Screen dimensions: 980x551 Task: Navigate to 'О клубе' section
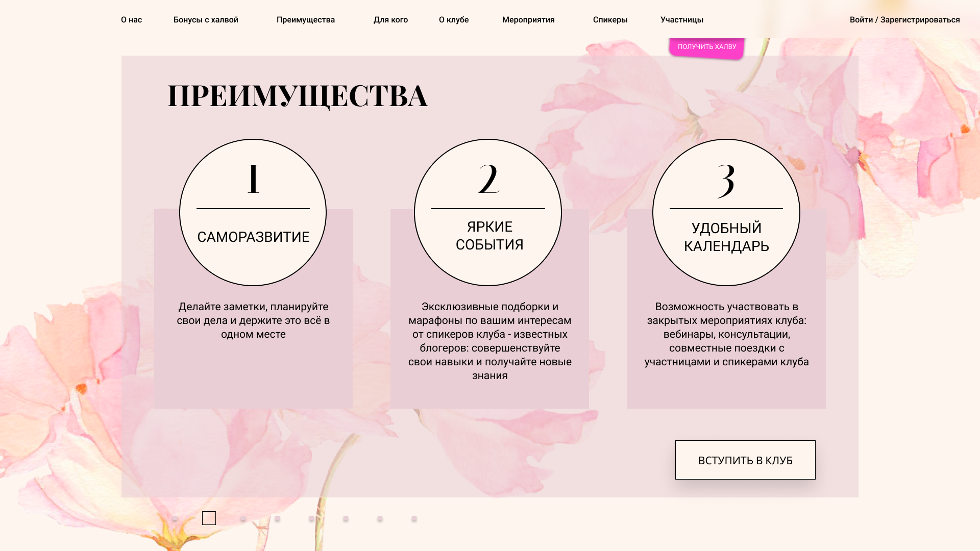[x=454, y=20]
